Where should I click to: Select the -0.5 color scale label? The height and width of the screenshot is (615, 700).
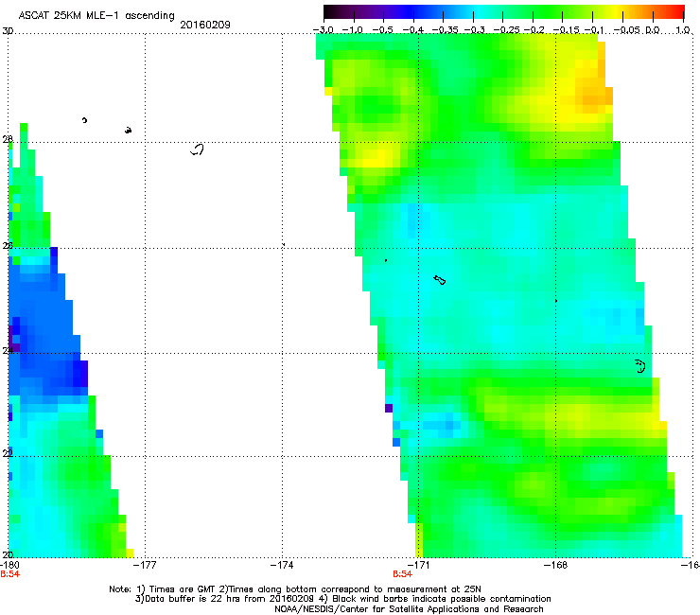pos(382,30)
